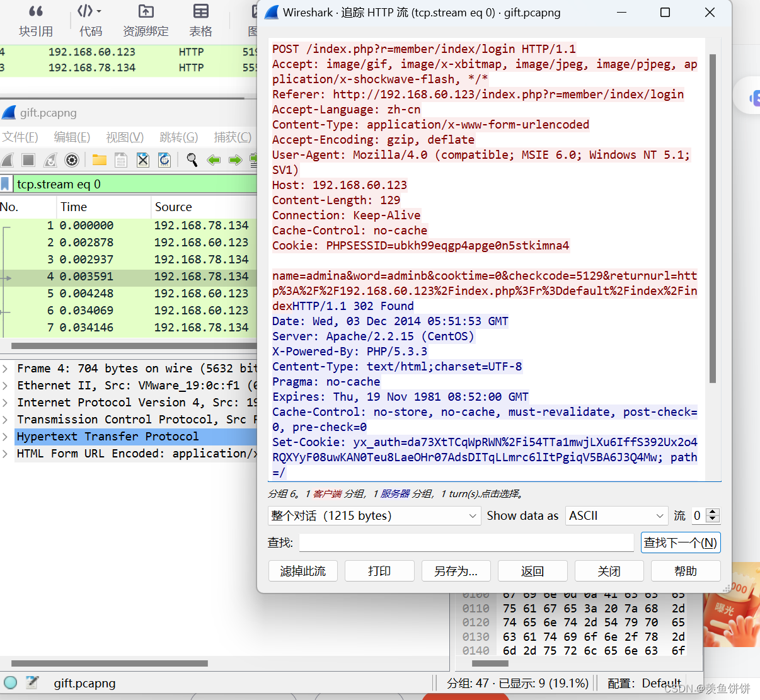Expand the Frame 4 tree row
This screenshot has width=760, height=700.
[x=5, y=369]
